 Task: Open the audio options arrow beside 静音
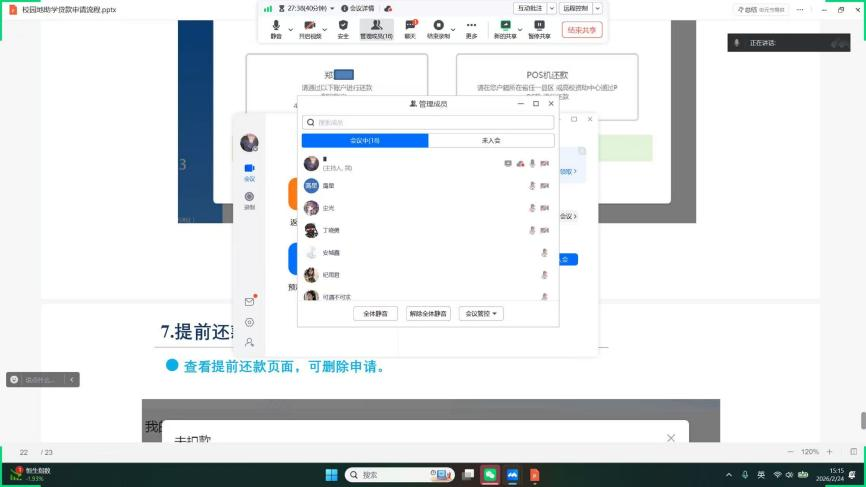point(291,27)
